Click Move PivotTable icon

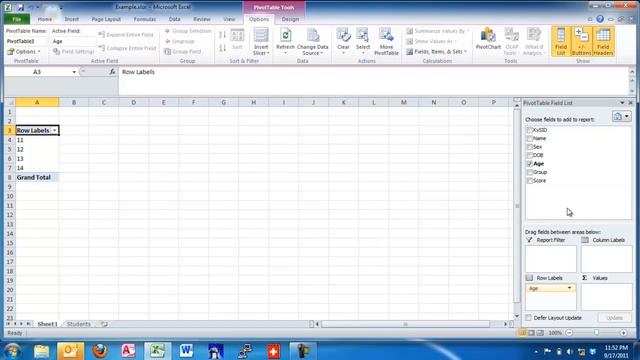pos(386,36)
